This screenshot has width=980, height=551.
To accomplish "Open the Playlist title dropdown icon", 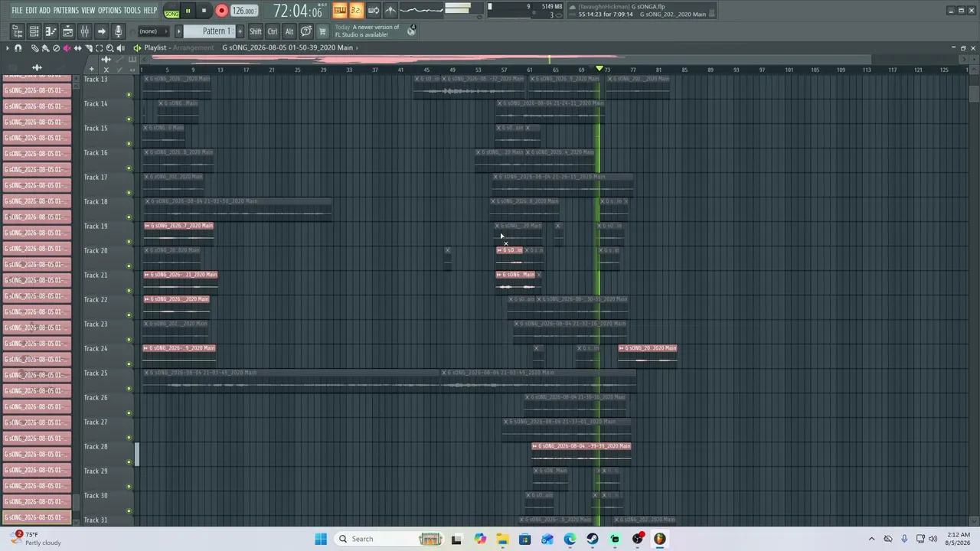I will (x=137, y=47).
